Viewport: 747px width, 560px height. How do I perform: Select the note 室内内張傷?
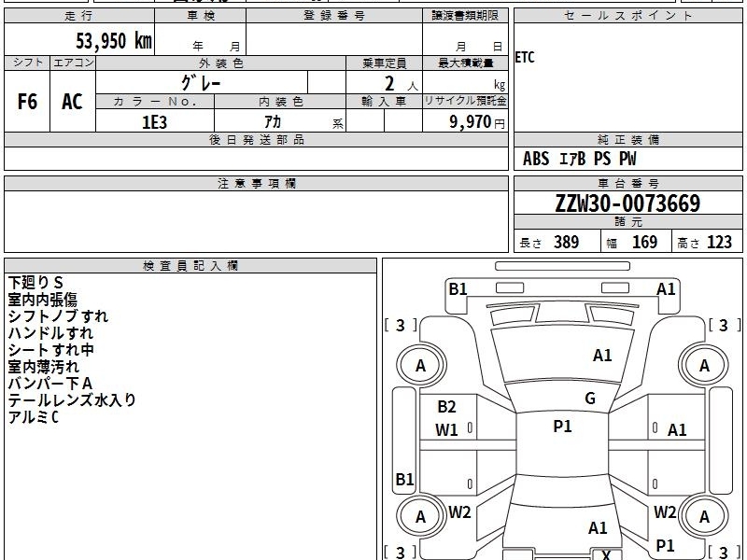click(x=42, y=300)
